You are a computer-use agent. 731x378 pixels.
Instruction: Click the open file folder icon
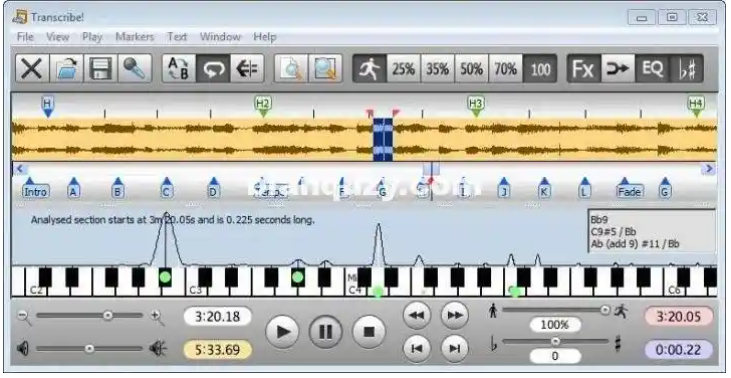point(66,69)
